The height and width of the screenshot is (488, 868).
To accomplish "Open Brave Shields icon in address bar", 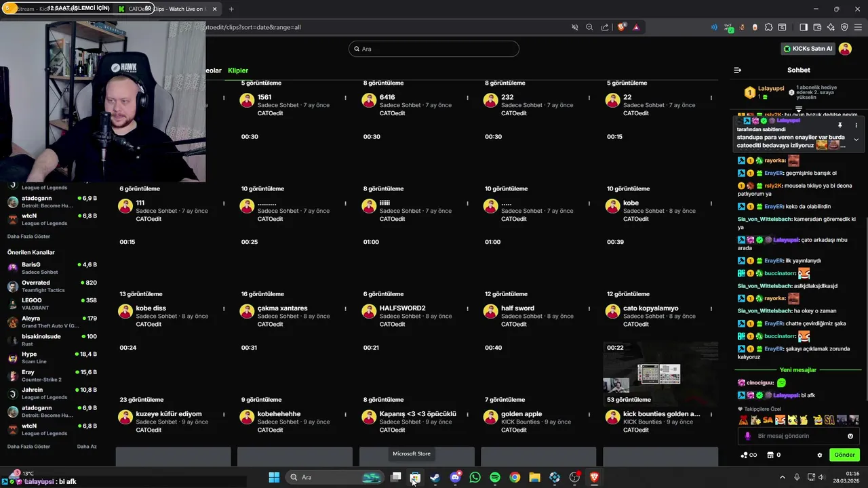I will [622, 27].
